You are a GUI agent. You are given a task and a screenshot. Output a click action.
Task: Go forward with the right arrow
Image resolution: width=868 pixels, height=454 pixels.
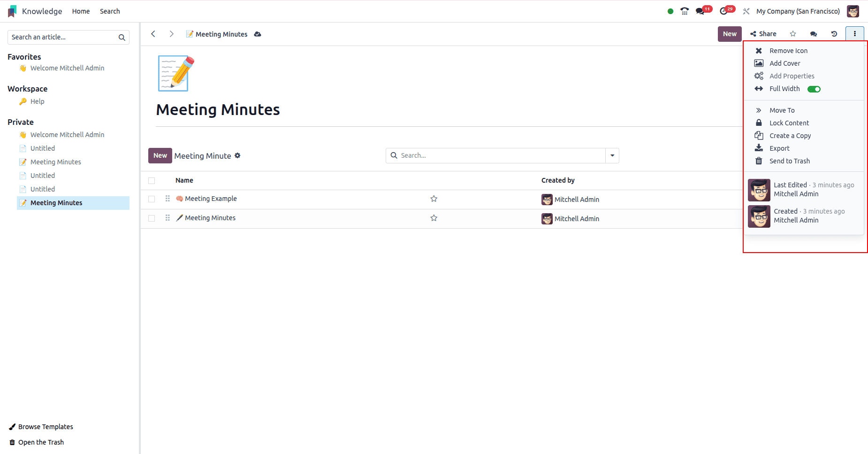click(x=172, y=34)
